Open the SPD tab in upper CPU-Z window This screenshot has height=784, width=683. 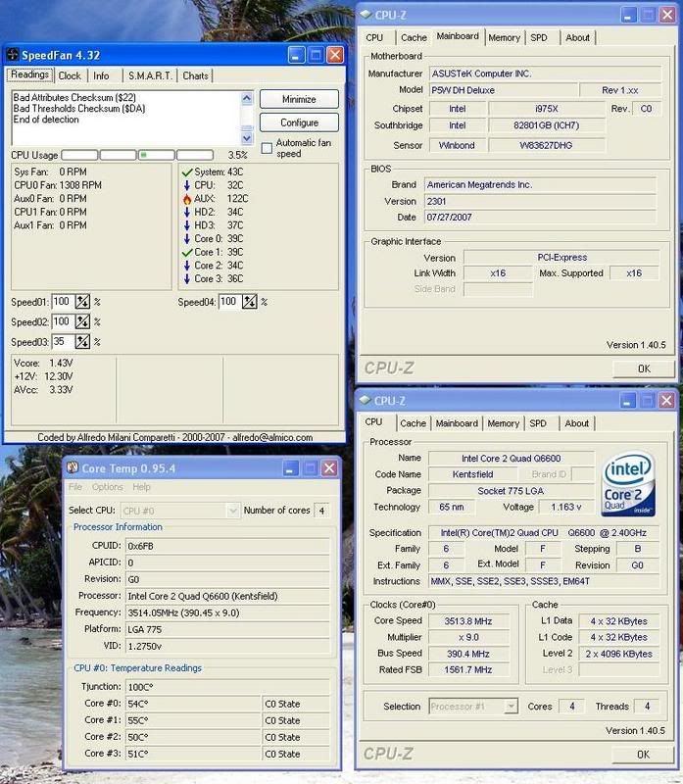pos(539,38)
